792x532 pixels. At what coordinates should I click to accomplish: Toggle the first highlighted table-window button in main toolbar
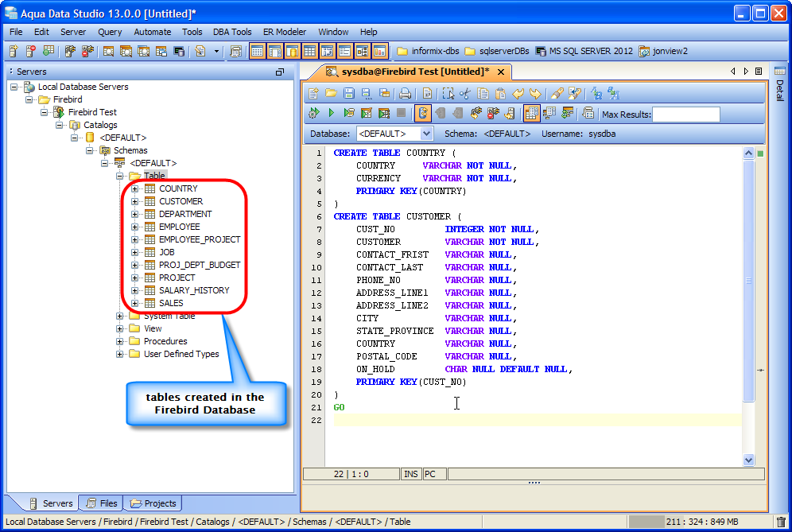click(257, 51)
